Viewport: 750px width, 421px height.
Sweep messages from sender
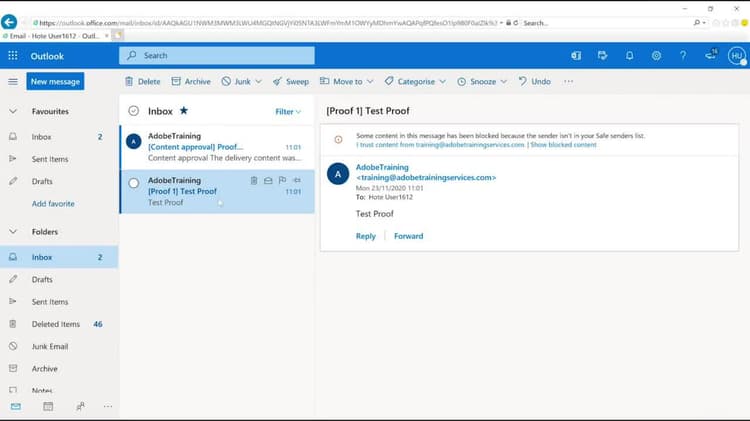pos(291,81)
